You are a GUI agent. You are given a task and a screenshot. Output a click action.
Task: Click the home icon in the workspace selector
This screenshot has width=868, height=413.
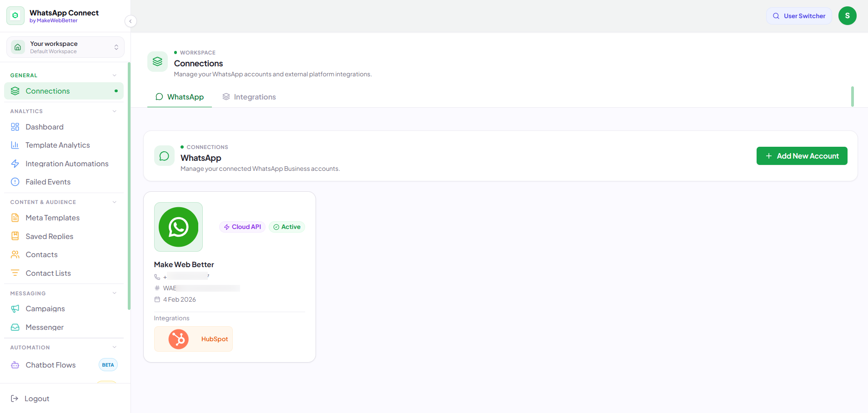click(x=18, y=47)
